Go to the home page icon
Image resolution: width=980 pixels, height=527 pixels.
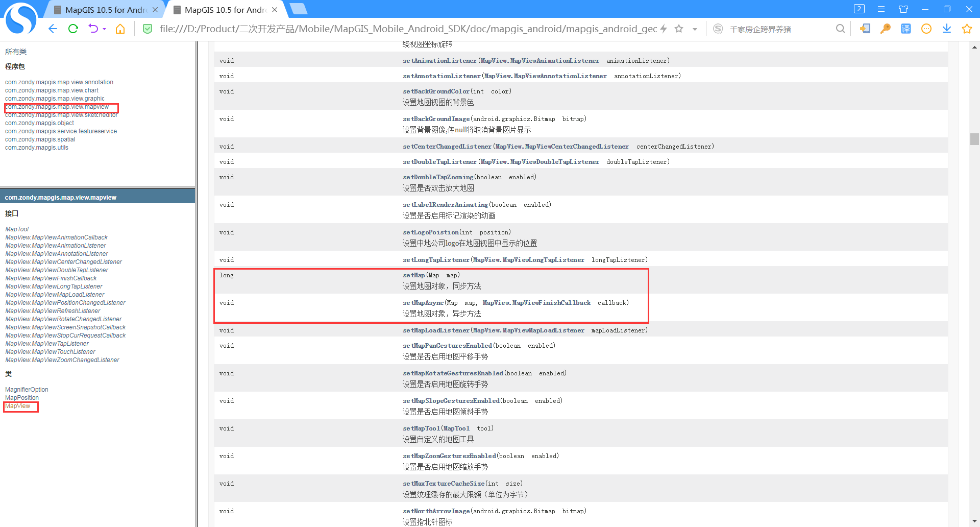coord(120,29)
